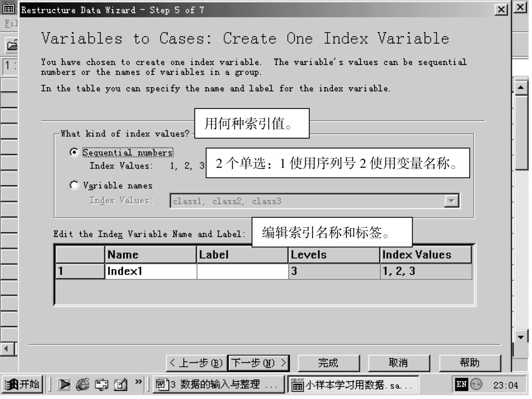Select the Sequential numbers radio button
Viewport: 532px width, 399px height.
[74, 152]
